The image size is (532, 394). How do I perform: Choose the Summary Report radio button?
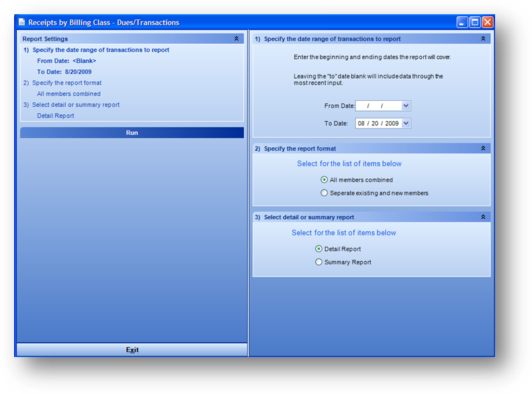[x=318, y=262]
